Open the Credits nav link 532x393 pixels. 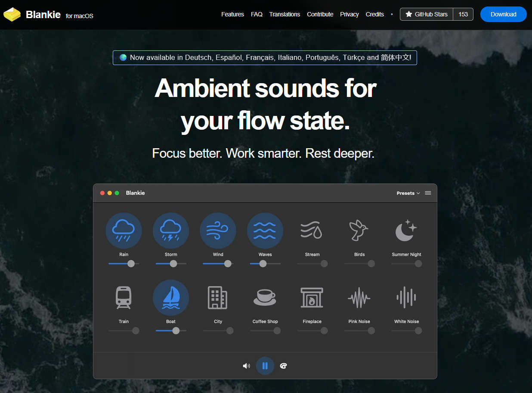click(x=374, y=14)
